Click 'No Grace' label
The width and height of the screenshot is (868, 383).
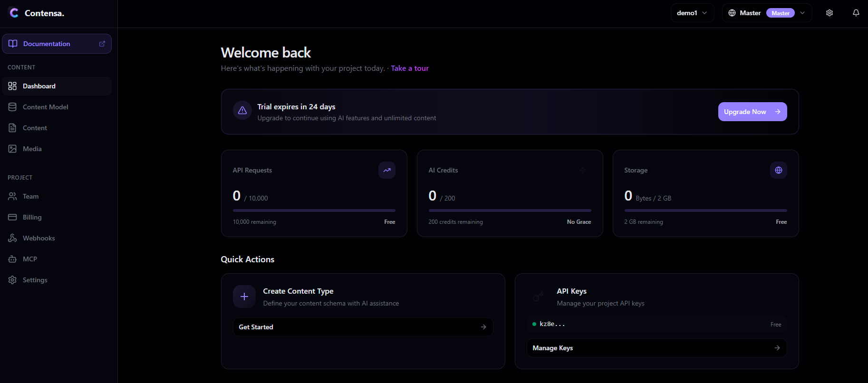pos(579,222)
